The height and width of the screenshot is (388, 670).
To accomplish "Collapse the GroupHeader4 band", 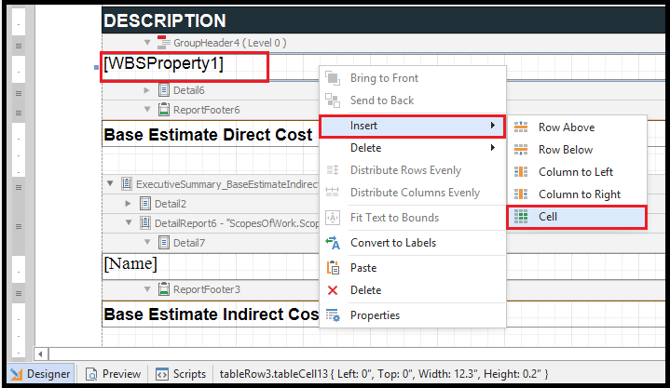I will click(147, 42).
